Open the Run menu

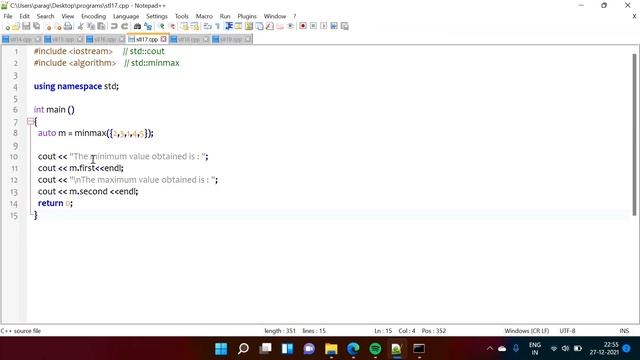[225, 16]
